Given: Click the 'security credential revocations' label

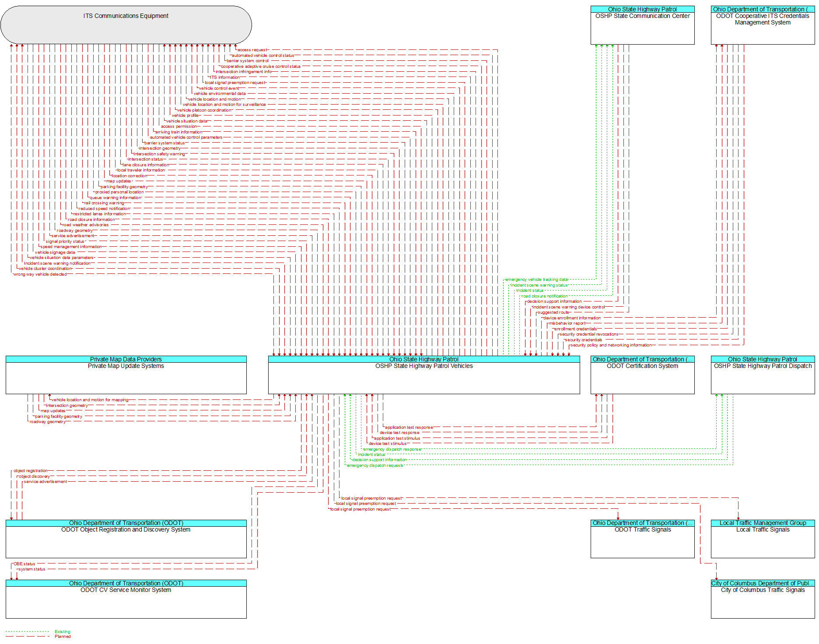Looking at the screenshot, I should click(x=589, y=334).
